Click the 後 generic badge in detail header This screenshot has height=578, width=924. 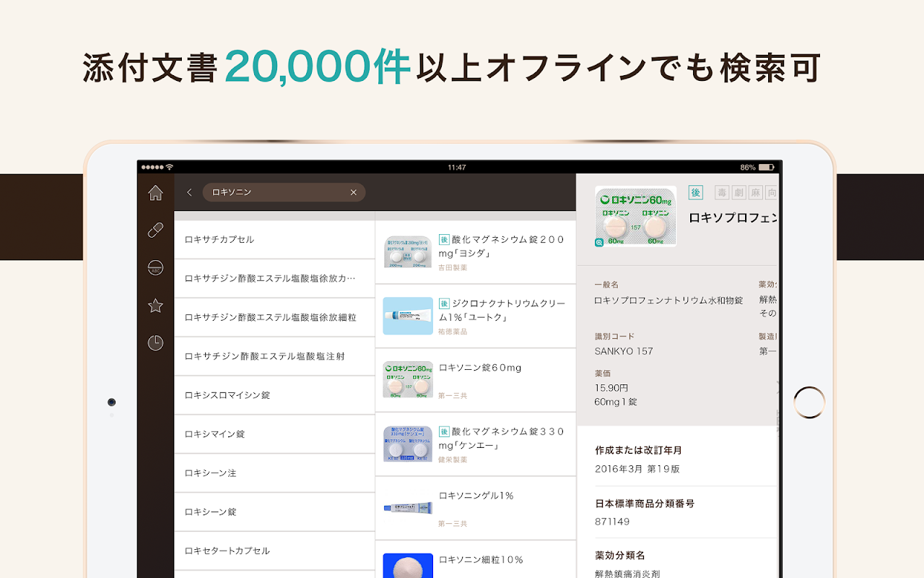click(x=695, y=192)
